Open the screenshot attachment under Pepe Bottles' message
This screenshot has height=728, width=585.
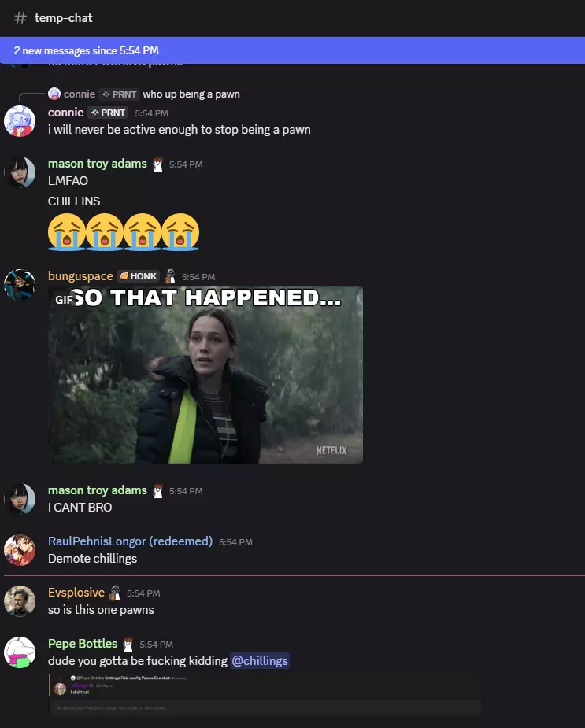[265, 695]
